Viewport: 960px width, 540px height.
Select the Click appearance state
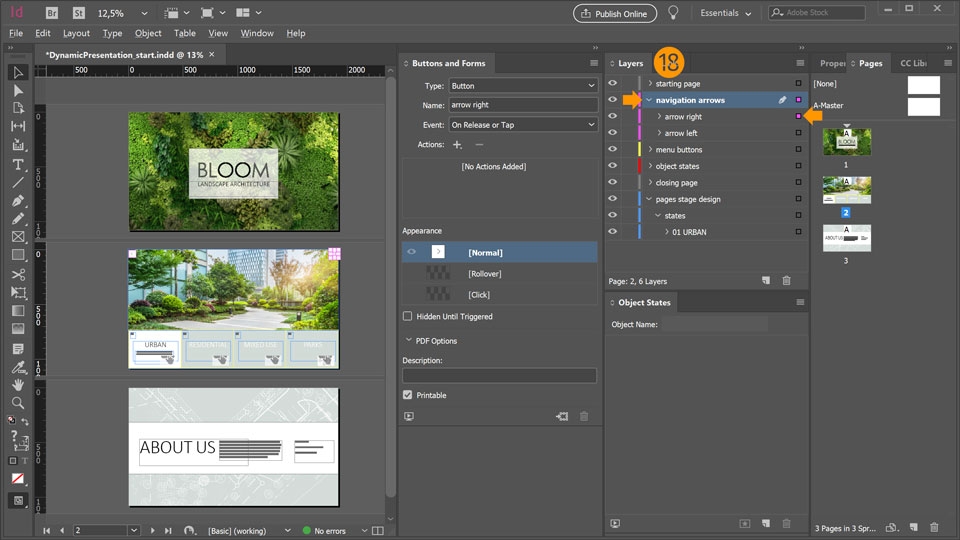pos(500,294)
